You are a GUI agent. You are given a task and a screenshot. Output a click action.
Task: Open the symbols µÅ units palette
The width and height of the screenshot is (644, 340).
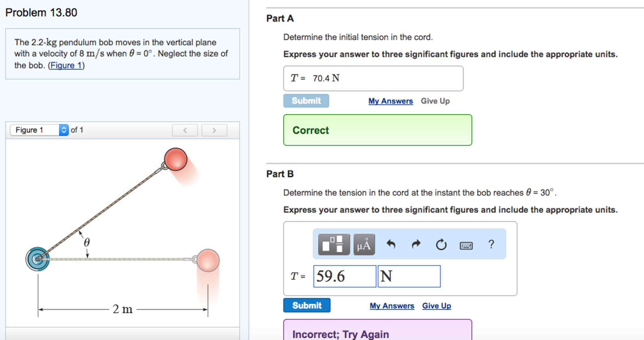pos(364,244)
